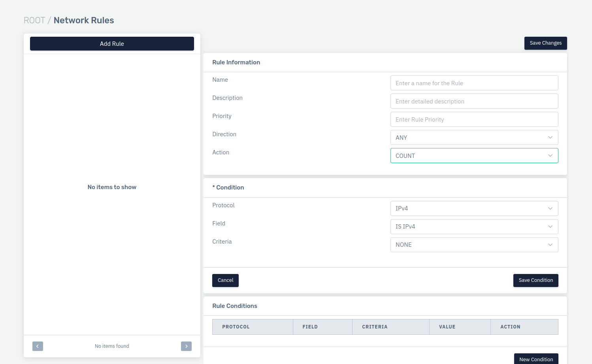
Task: Open the Protocol dropdown showing IPv4
Action: (x=474, y=208)
